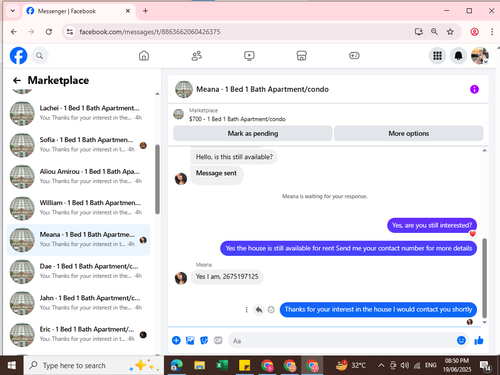
Task: Open File Explorer from the taskbar
Action: tap(199, 365)
